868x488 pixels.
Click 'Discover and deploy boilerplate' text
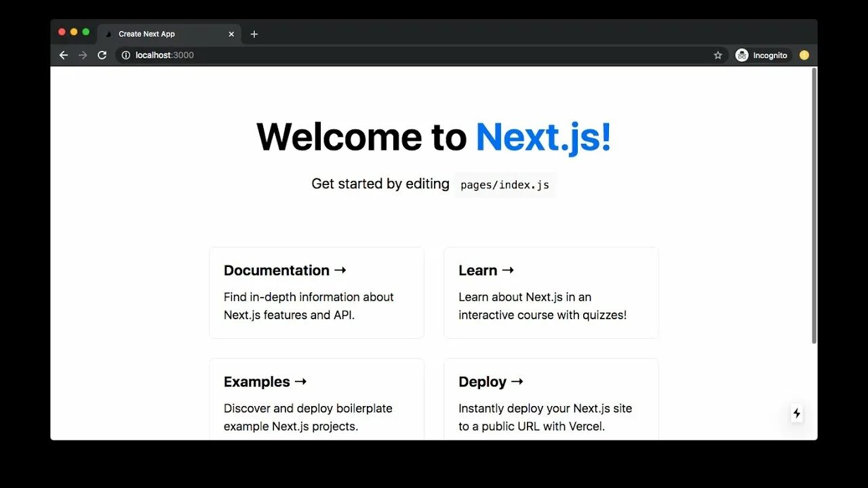coord(308,409)
